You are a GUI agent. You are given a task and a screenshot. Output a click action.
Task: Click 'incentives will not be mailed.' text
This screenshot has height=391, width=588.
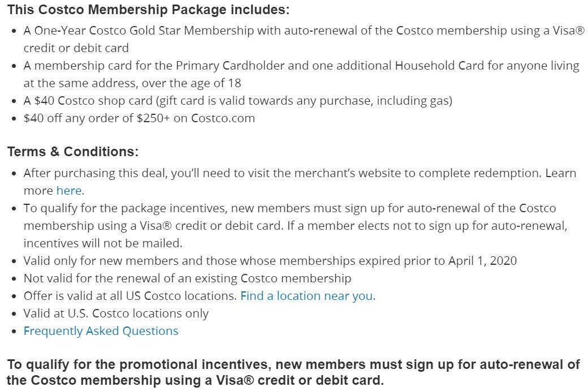click(103, 243)
